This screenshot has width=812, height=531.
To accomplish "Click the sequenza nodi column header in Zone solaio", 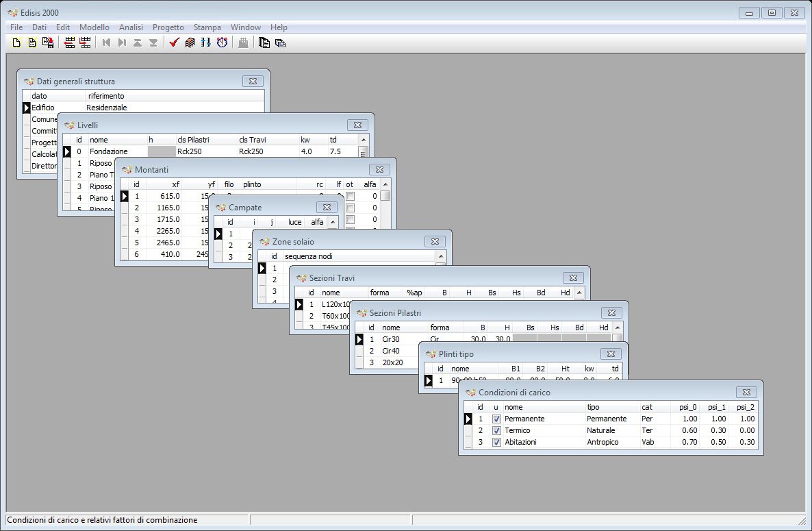I will (x=358, y=256).
